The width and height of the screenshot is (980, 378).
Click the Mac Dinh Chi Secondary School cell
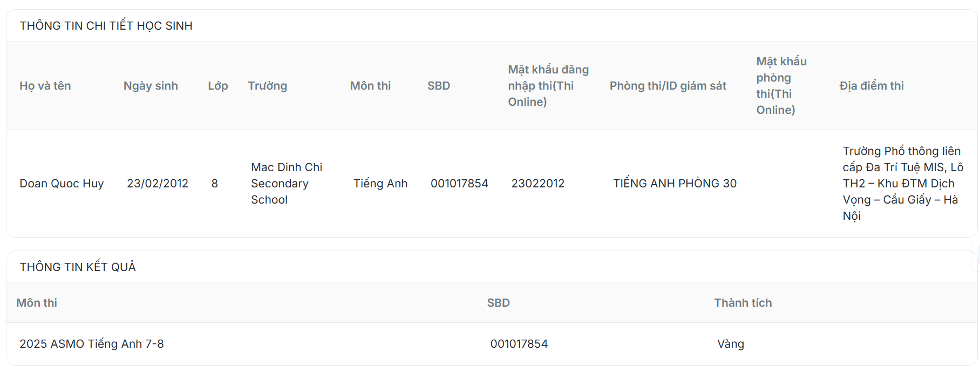286,184
